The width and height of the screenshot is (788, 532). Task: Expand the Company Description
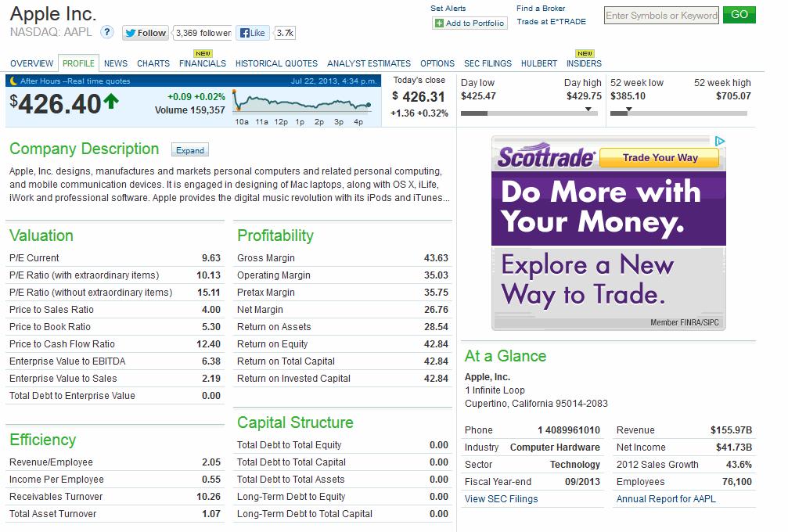(x=190, y=150)
